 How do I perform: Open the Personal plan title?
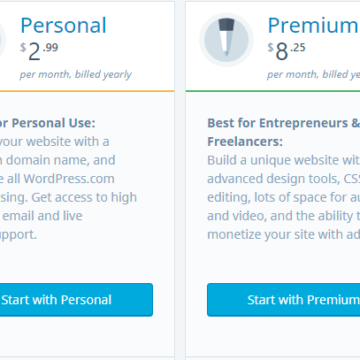click(64, 25)
